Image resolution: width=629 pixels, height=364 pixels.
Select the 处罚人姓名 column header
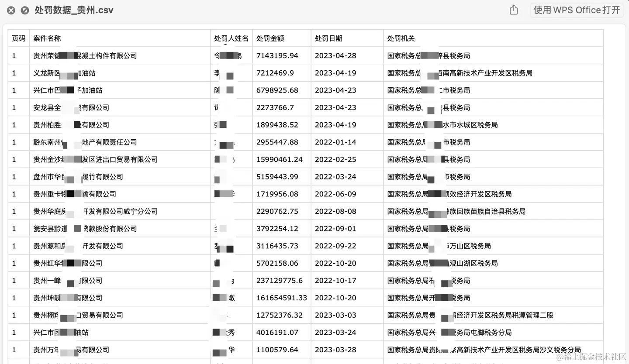(x=231, y=38)
